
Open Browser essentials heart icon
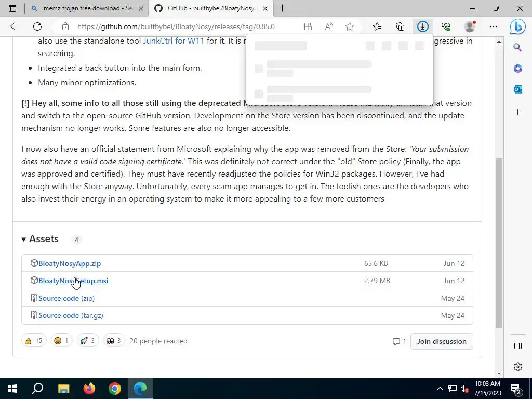click(445, 26)
